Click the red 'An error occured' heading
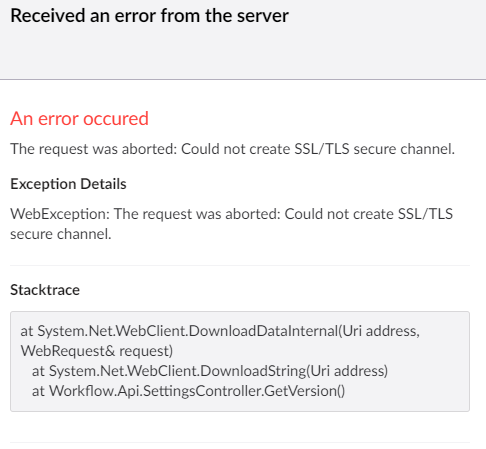Screen dimensions: 486x449 pyautogui.click(x=79, y=119)
